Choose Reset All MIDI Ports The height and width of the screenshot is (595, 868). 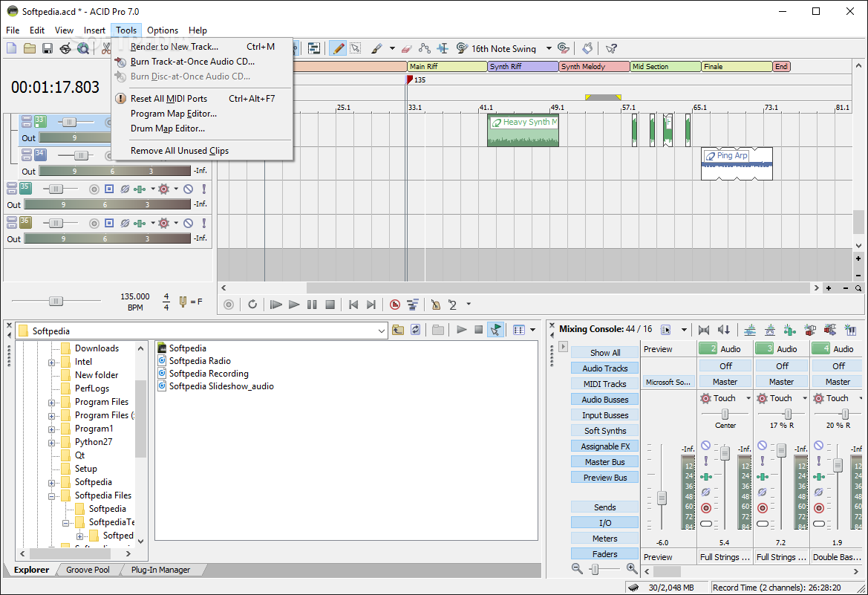click(203, 99)
